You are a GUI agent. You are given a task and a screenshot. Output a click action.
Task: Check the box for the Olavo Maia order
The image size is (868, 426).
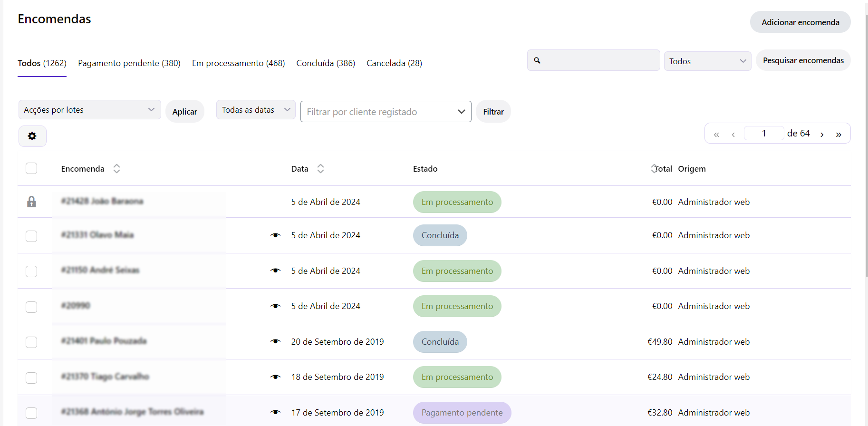[31, 236]
